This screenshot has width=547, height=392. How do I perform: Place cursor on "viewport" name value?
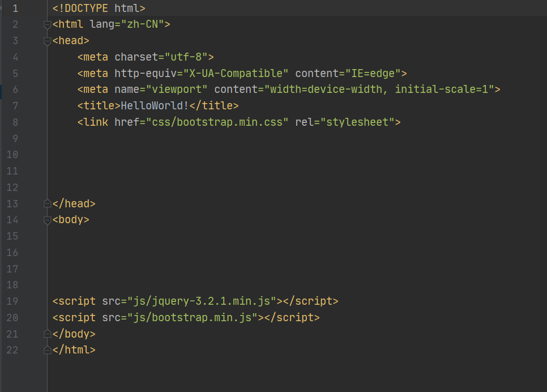pyautogui.click(x=177, y=90)
